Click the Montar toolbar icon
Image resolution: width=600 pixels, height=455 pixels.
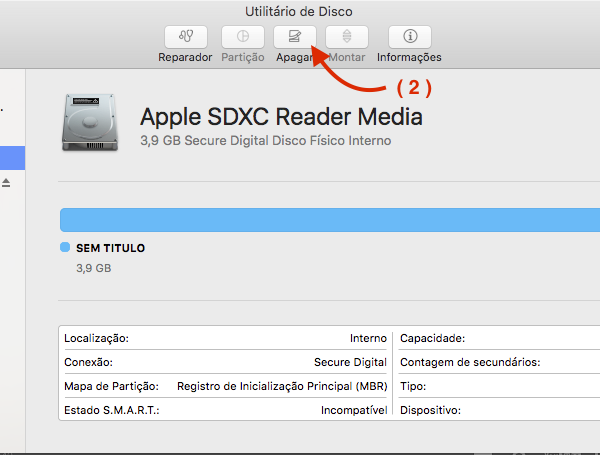[347, 37]
